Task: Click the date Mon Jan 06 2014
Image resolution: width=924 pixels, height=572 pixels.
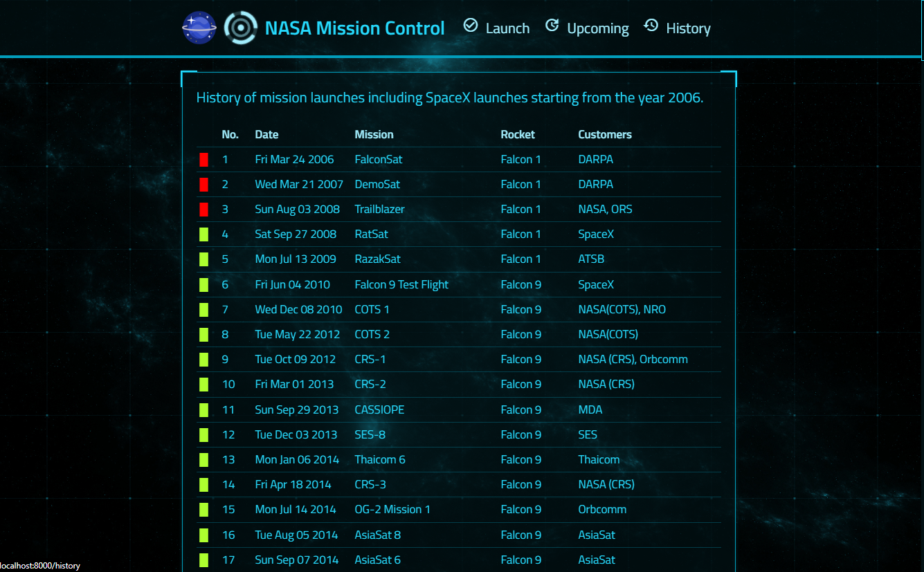Action: (298, 459)
